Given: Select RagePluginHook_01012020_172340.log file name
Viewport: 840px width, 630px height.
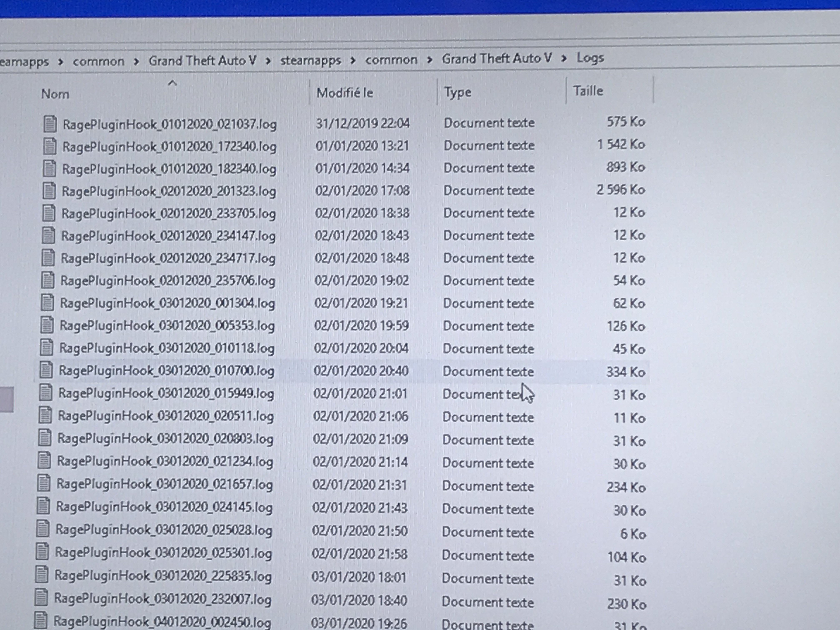Looking at the screenshot, I should pos(169,147).
